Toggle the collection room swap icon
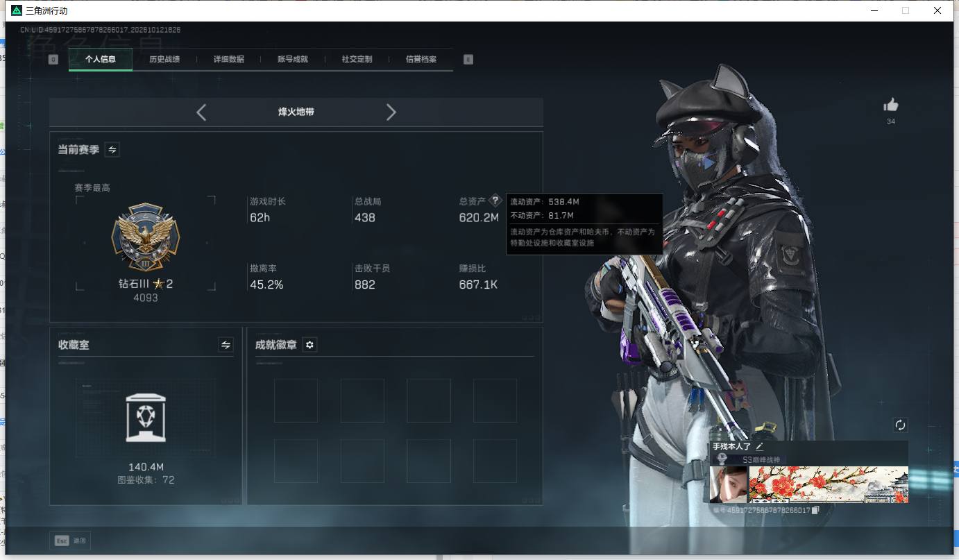The image size is (959, 560). [x=226, y=345]
